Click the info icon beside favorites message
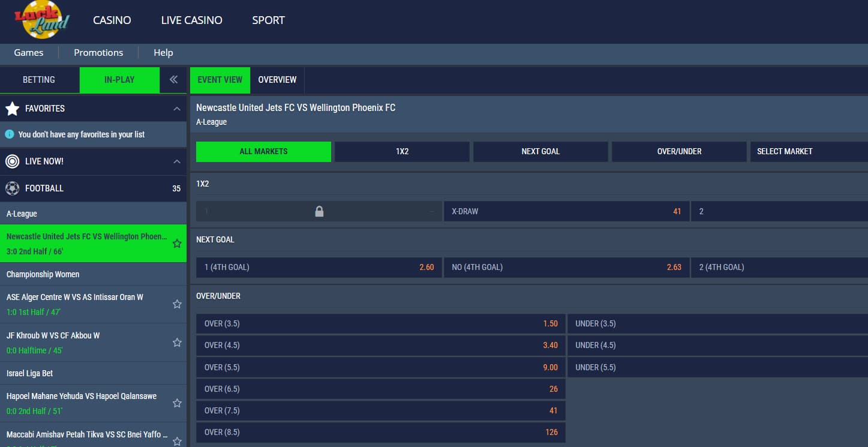This screenshot has height=447, width=868. (x=10, y=134)
